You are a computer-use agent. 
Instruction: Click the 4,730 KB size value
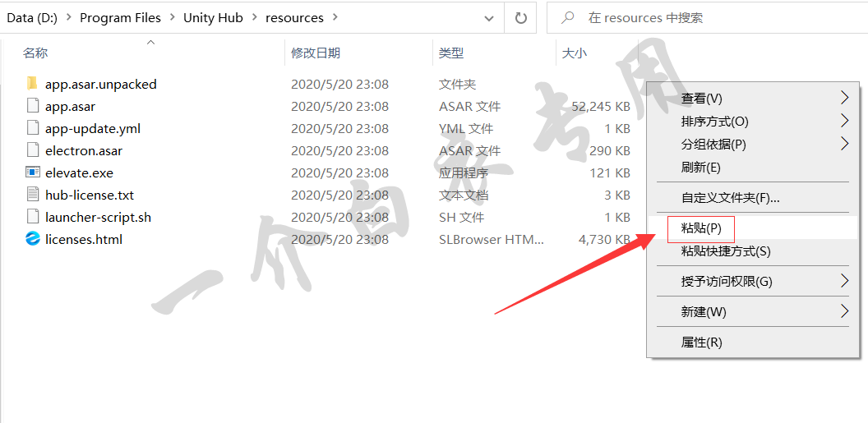click(x=604, y=239)
